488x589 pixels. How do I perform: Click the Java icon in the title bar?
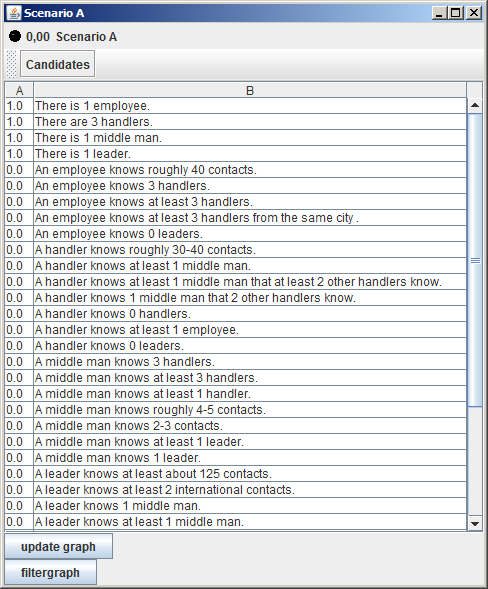[x=14, y=13]
